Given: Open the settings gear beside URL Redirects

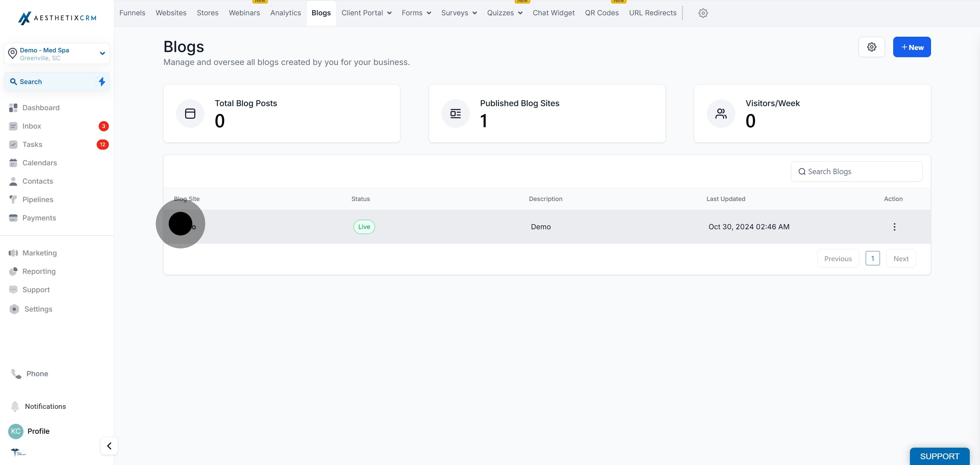Looking at the screenshot, I should (x=703, y=13).
